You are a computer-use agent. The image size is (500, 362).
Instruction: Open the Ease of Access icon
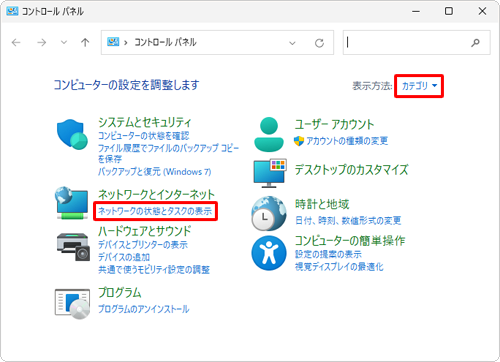pos(269,253)
